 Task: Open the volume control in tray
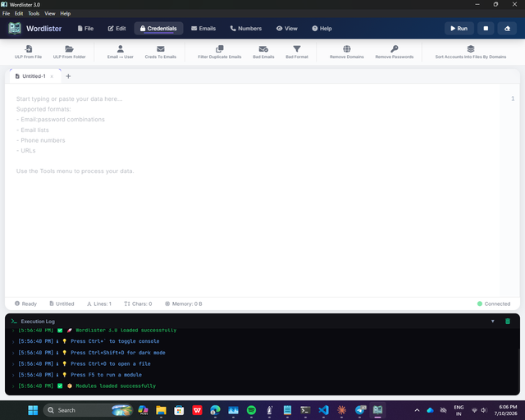(484, 410)
